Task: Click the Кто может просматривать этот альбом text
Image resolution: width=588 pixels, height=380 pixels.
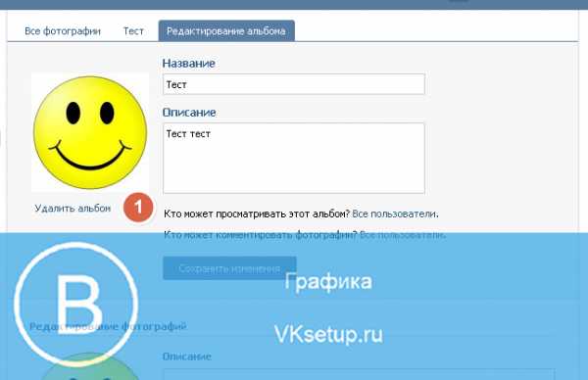Action: pos(257,214)
